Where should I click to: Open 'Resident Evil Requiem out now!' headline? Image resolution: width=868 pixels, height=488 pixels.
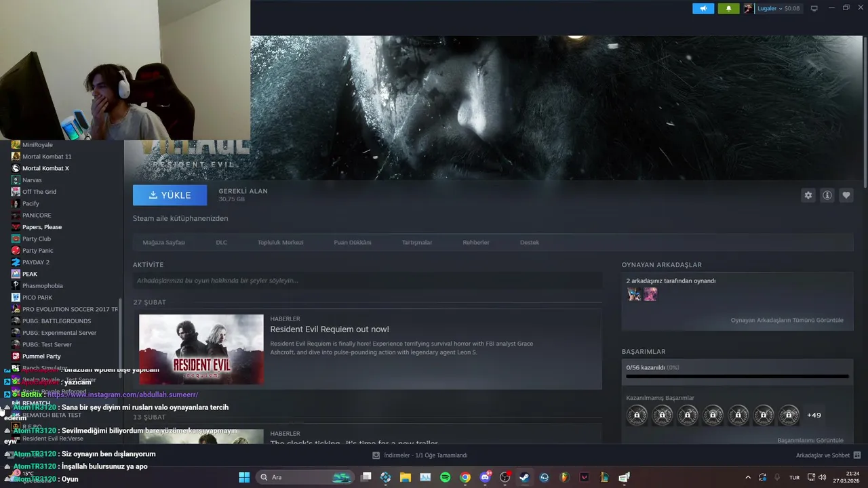330,329
